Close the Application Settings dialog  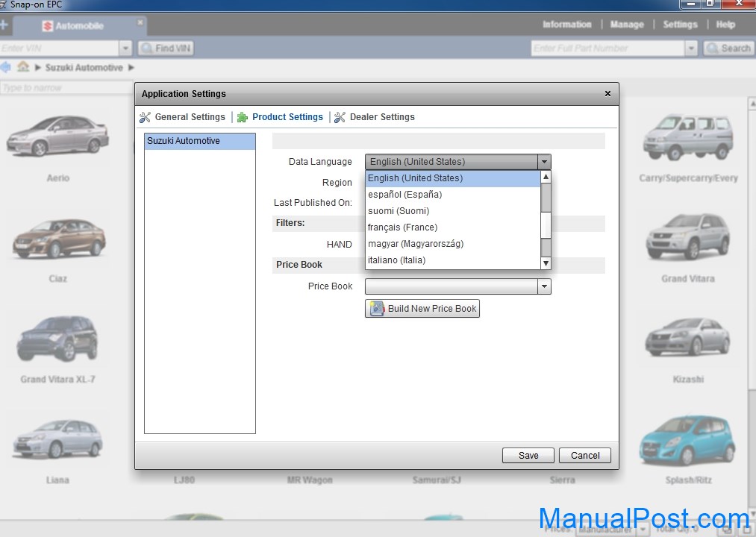[x=607, y=93]
